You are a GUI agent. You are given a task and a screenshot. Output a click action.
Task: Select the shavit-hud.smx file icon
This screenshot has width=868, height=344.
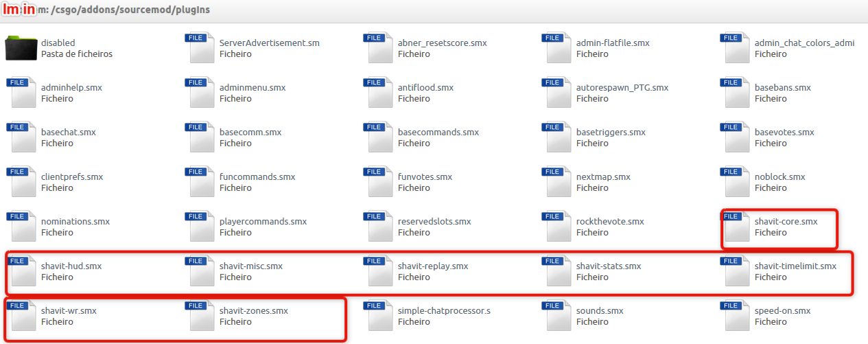click(21, 271)
